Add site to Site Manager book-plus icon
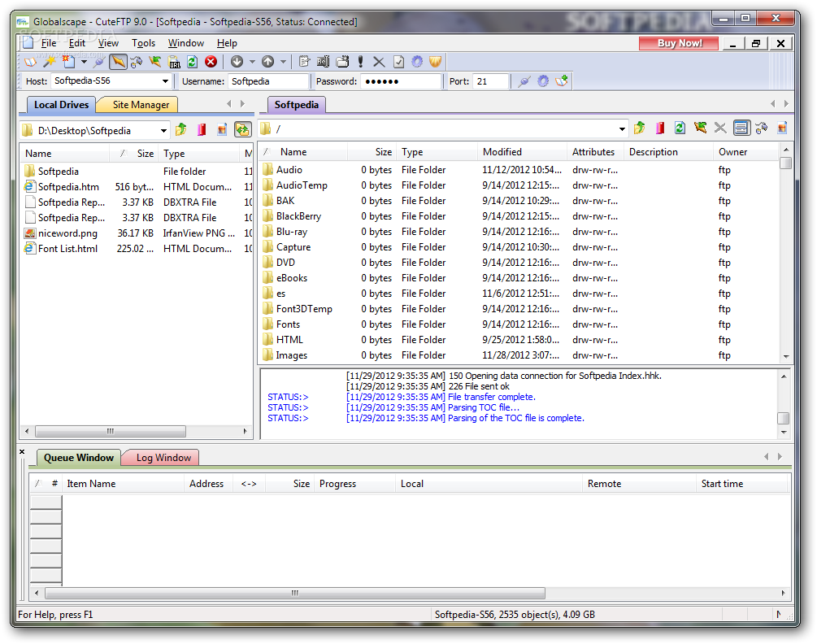The image size is (817, 644). [562, 81]
